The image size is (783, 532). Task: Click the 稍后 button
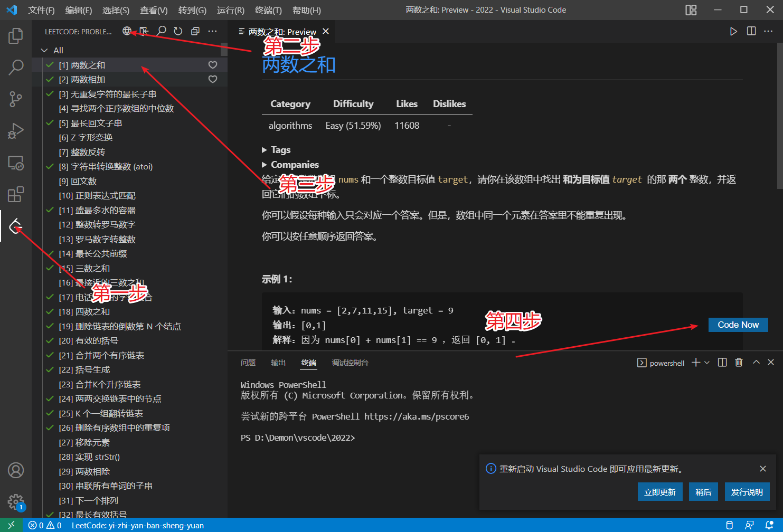(703, 492)
